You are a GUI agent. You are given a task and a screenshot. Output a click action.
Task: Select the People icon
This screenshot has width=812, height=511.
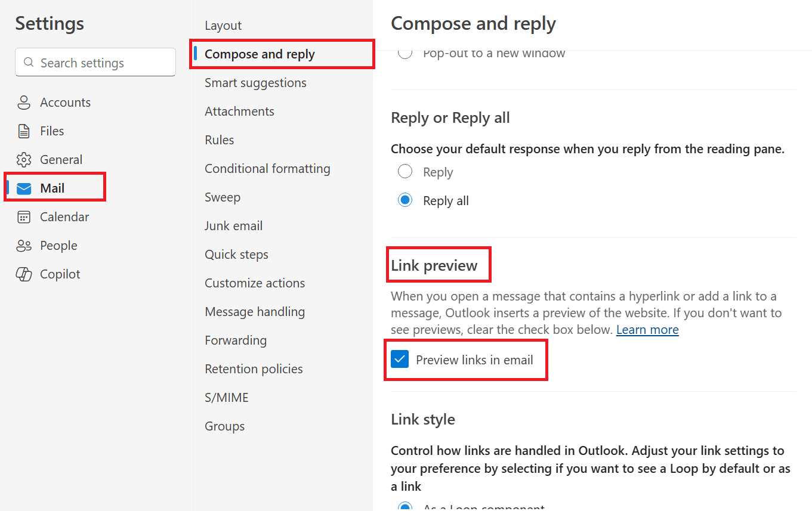tap(24, 245)
